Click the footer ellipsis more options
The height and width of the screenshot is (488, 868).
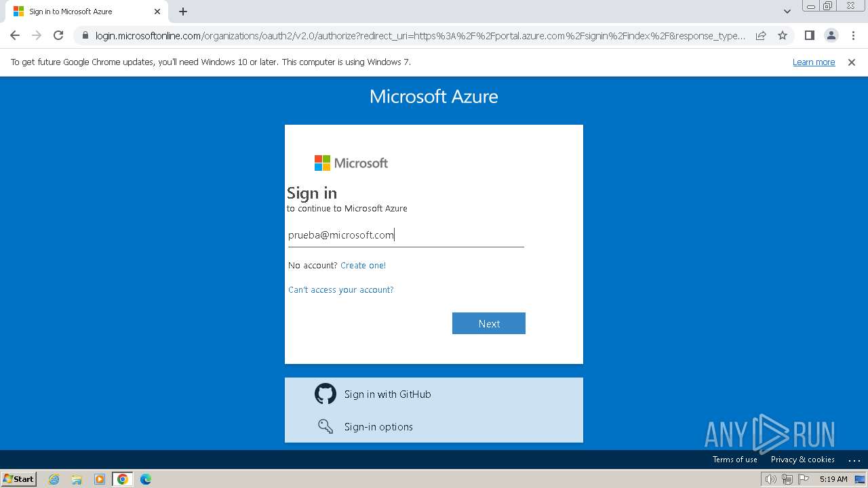pos(854,460)
